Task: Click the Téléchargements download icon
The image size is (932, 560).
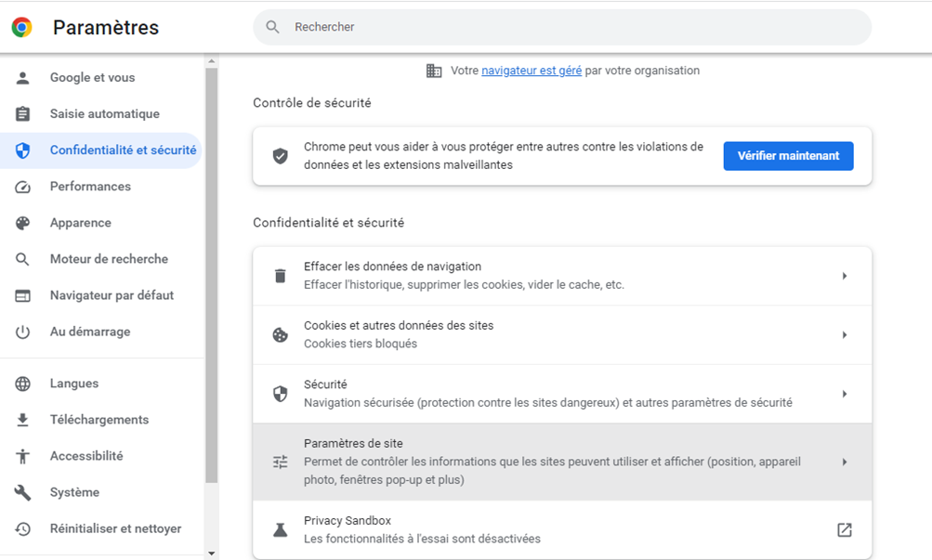Action: [x=23, y=420]
